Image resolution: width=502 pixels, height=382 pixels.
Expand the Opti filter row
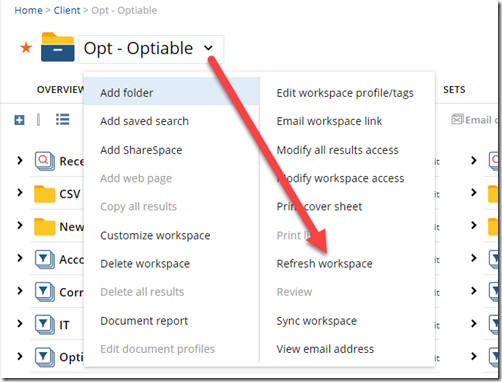[x=20, y=356]
